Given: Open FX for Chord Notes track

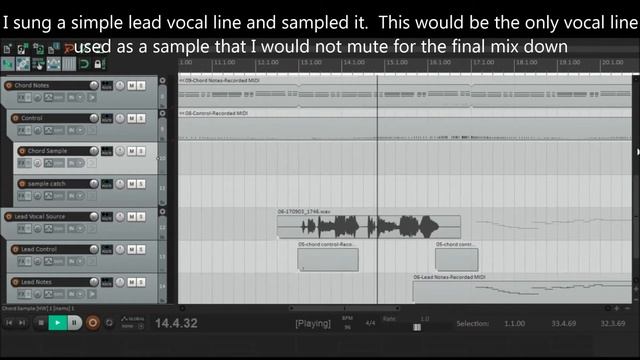Looking at the screenshot, I should [21, 98].
